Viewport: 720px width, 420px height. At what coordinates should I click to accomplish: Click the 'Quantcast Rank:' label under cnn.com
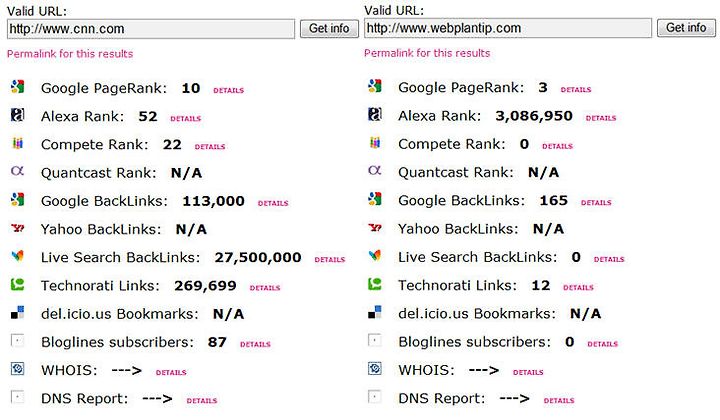coord(98,173)
